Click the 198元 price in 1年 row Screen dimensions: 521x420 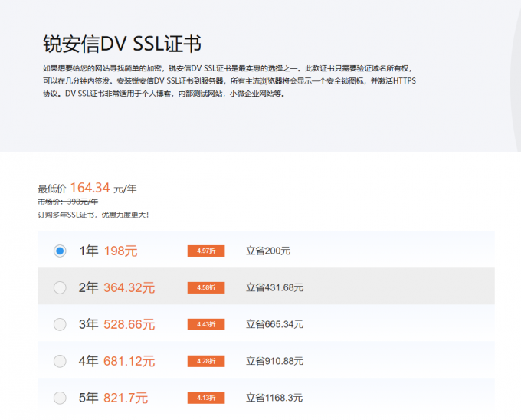(x=120, y=251)
